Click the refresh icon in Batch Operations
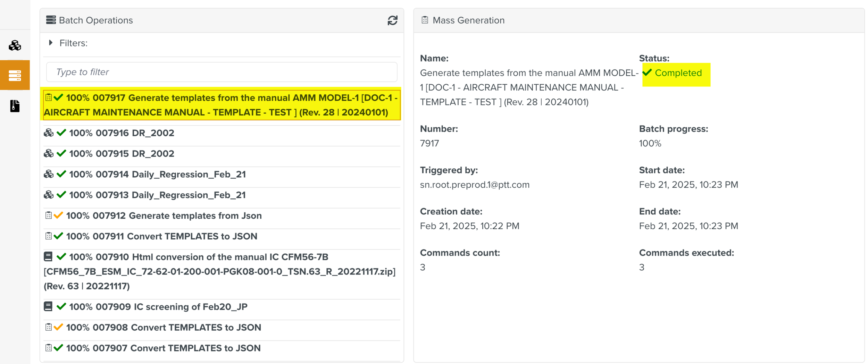The width and height of the screenshot is (868, 364). 392,20
